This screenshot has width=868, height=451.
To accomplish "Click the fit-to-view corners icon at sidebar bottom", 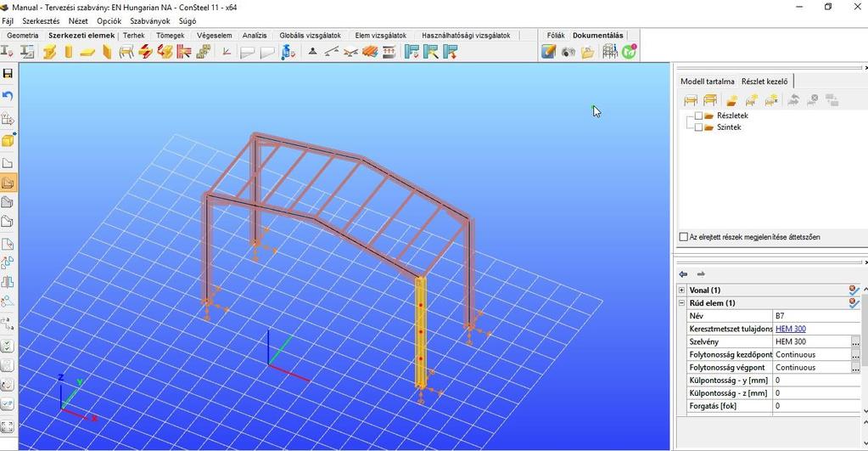I will point(7,427).
